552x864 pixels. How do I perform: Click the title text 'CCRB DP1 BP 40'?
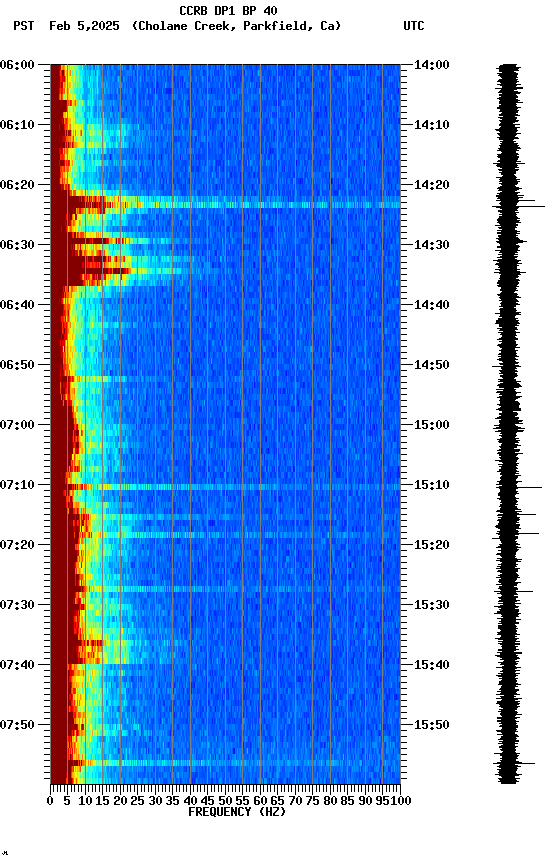pos(228,10)
